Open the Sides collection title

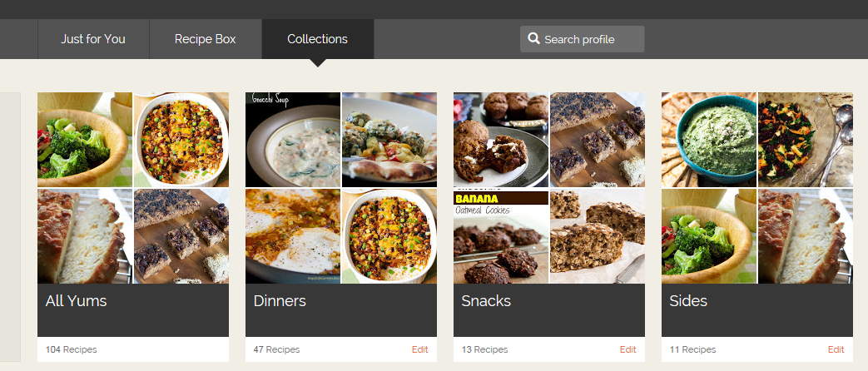688,301
